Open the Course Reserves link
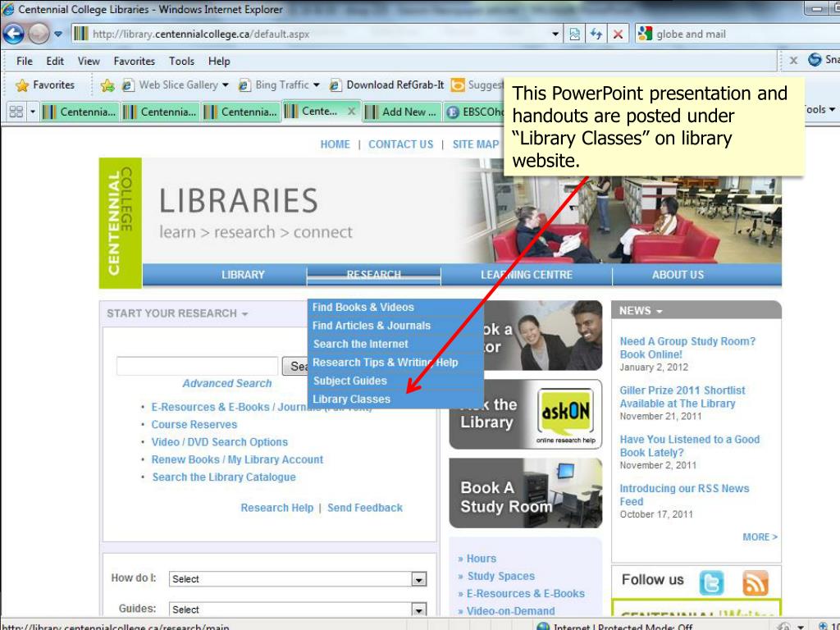 (x=194, y=424)
